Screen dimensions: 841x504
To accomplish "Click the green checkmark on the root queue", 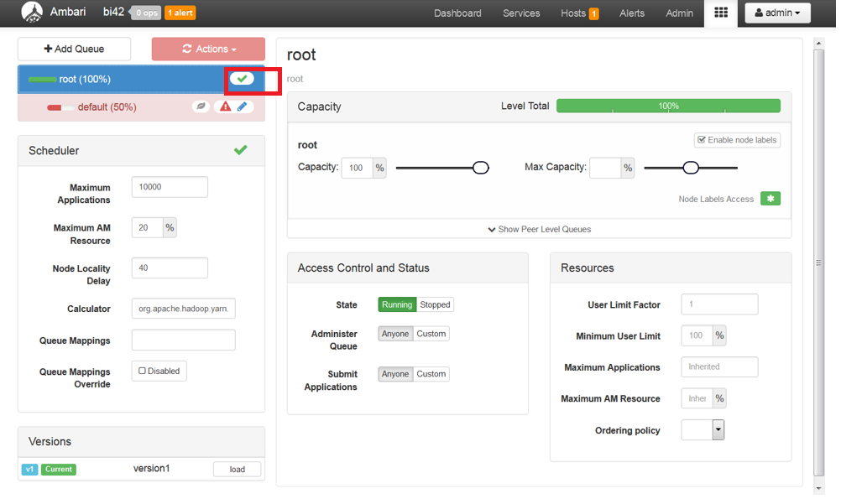I will pos(243,78).
